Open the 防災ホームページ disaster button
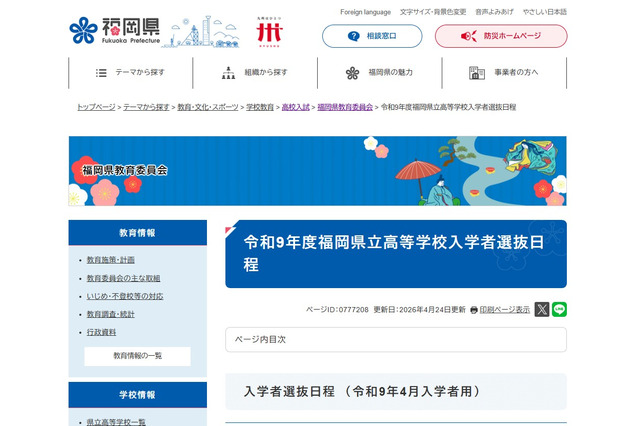Image resolution: width=640 pixels, height=426 pixels. tap(501, 36)
